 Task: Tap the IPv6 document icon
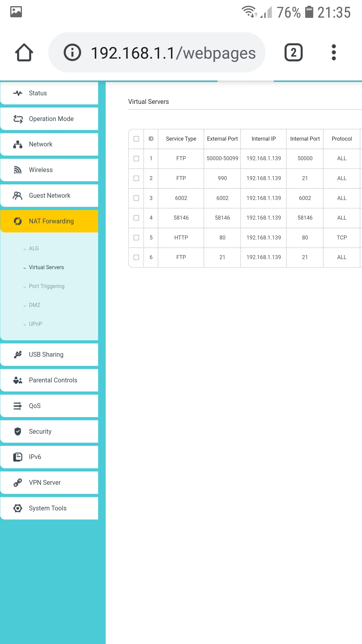(x=18, y=457)
